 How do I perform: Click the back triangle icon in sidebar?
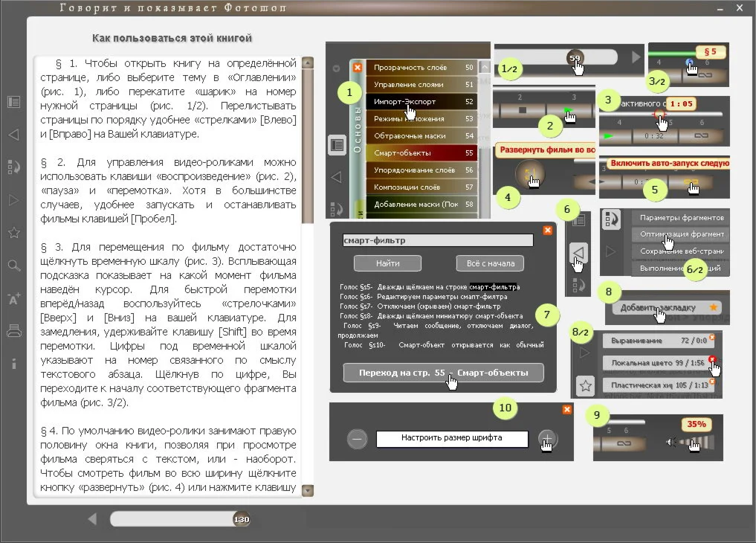click(x=14, y=135)
